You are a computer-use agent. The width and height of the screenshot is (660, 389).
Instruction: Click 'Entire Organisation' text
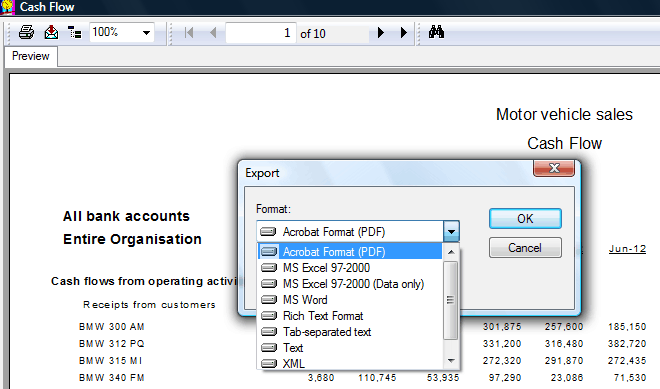pyautogui.click(x=132, y=239)
